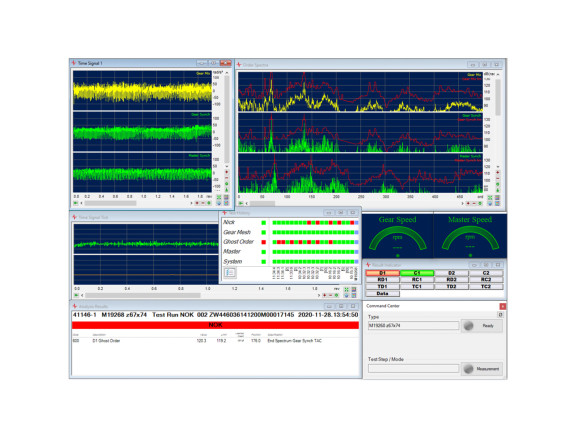Click right scroll arrow in Time Signal Tool window
Screen dimensions: 583x438
coord(319,295)
